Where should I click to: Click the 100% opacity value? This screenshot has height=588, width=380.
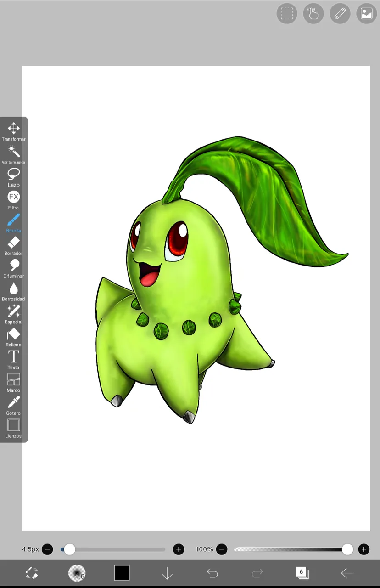click(x=204, y=549)
